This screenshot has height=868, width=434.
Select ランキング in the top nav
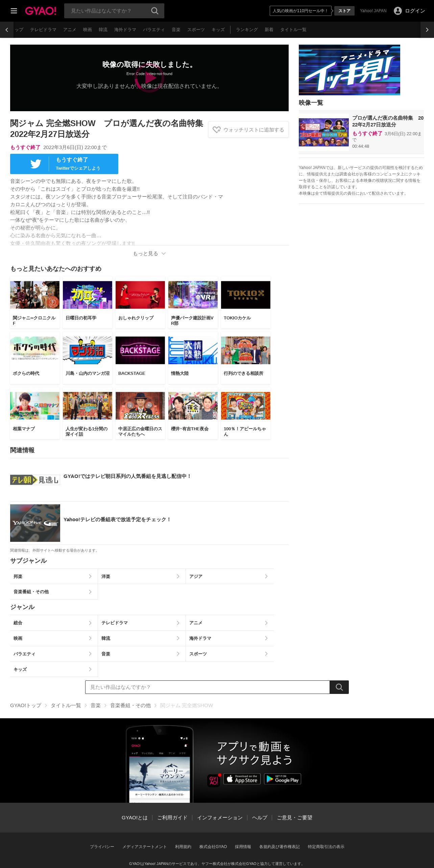(x=247, y=30)
